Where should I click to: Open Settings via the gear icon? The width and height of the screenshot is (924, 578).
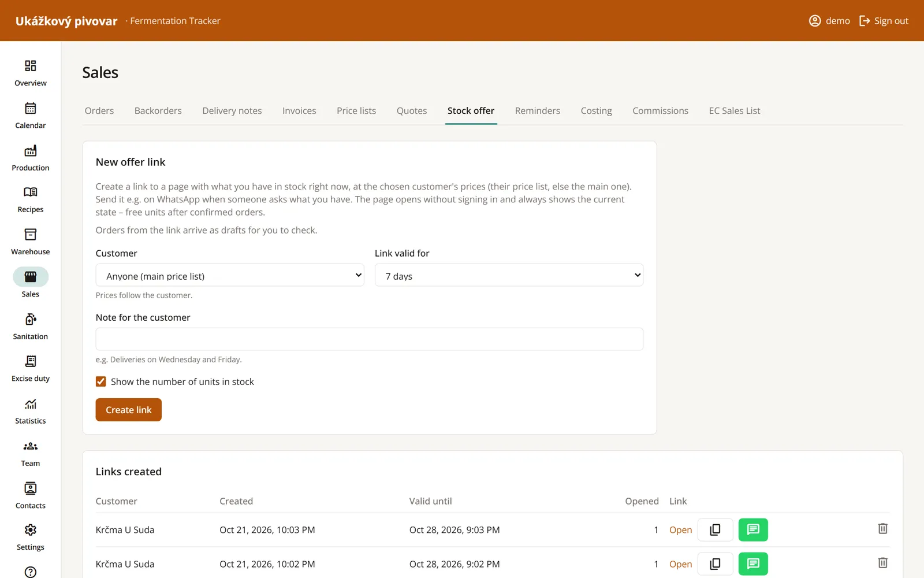pos(31,530)
